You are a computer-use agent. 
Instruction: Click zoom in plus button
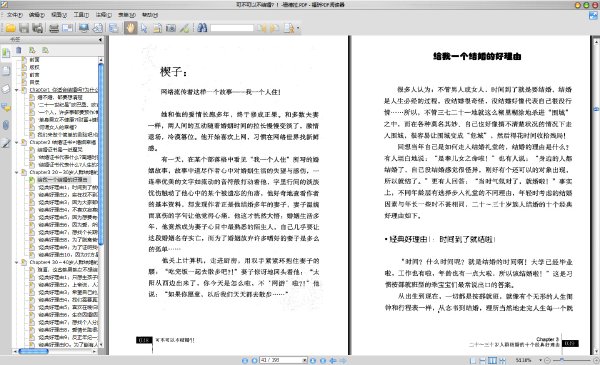[596, 360]
